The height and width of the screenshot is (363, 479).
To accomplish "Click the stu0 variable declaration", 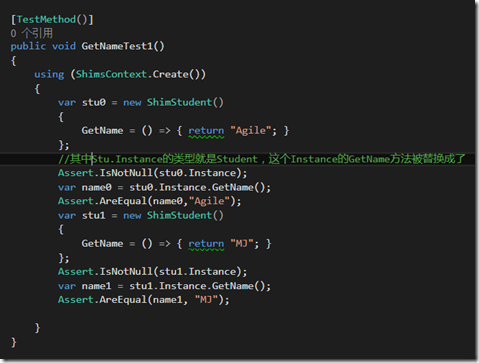I will tap(94, 102).
